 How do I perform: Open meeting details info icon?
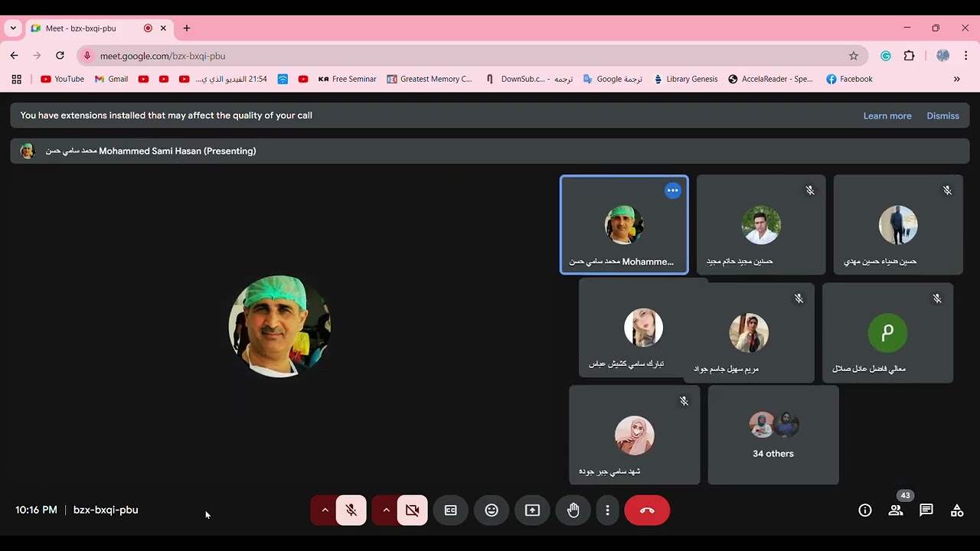pyautogui.click(x=865, y=510)
